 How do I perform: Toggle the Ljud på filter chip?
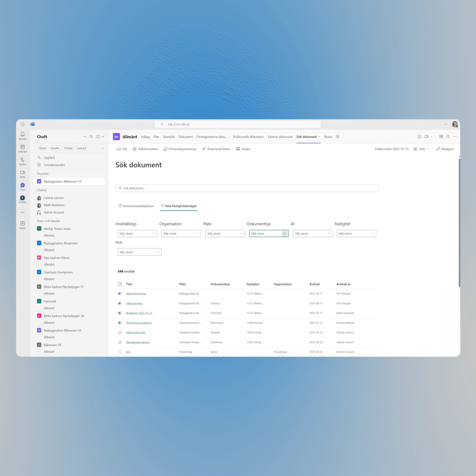(x=81, y=148)
